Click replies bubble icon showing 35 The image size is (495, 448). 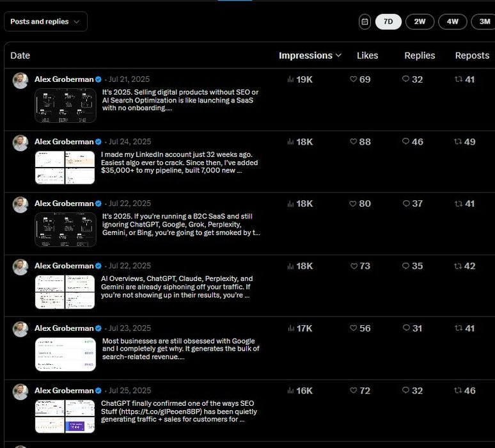(x=405, y=266)
